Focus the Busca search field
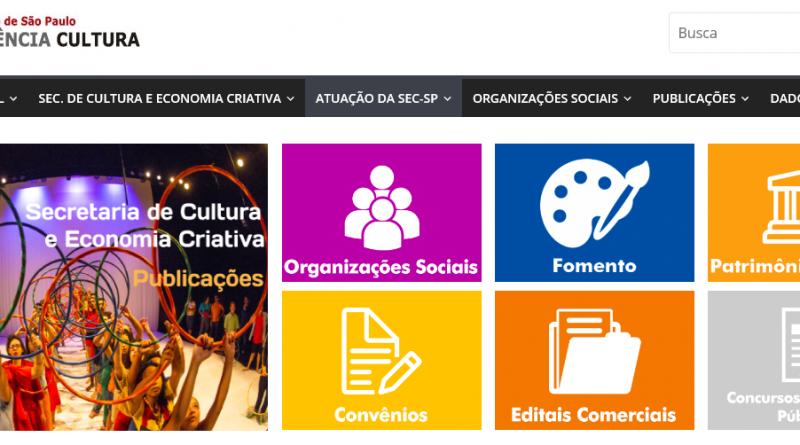Screen dimensions: 800x445 point(735,33)
